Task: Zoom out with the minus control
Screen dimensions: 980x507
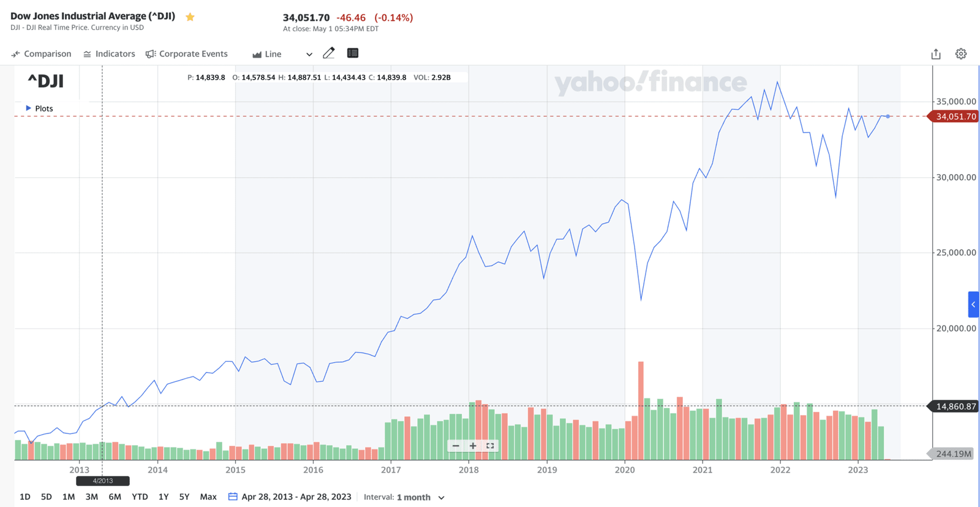Action: click(x=456, y=446)
